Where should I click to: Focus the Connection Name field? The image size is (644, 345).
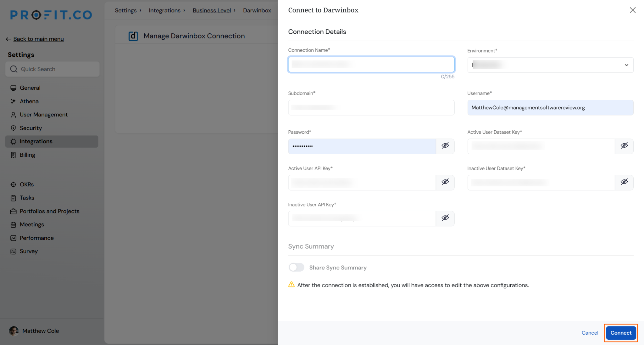pos(371,65)
